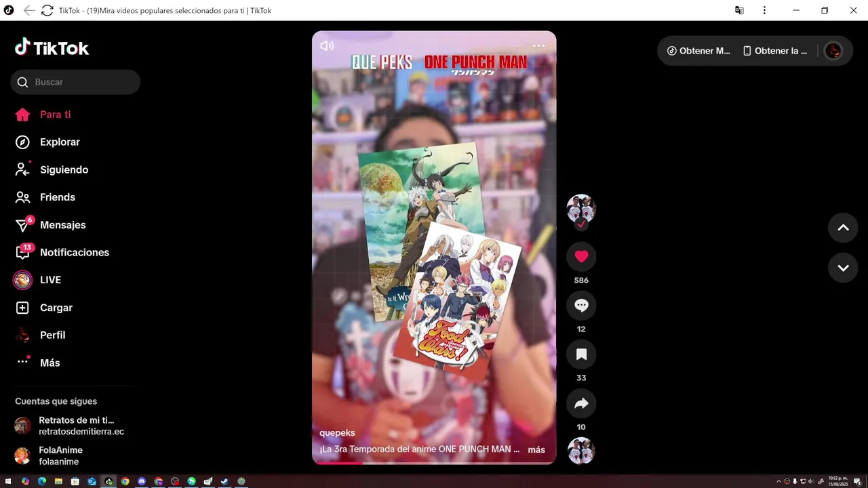Image resolution: width=868 pixels, height=488 pixels.
Task: Seek along video progress bar
Action: [434, 464]
